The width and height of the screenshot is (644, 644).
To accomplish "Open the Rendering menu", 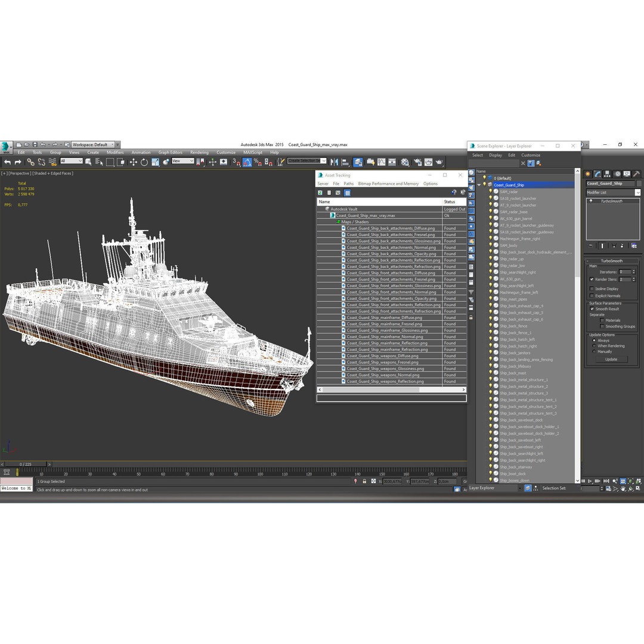I will click(199, 153).
